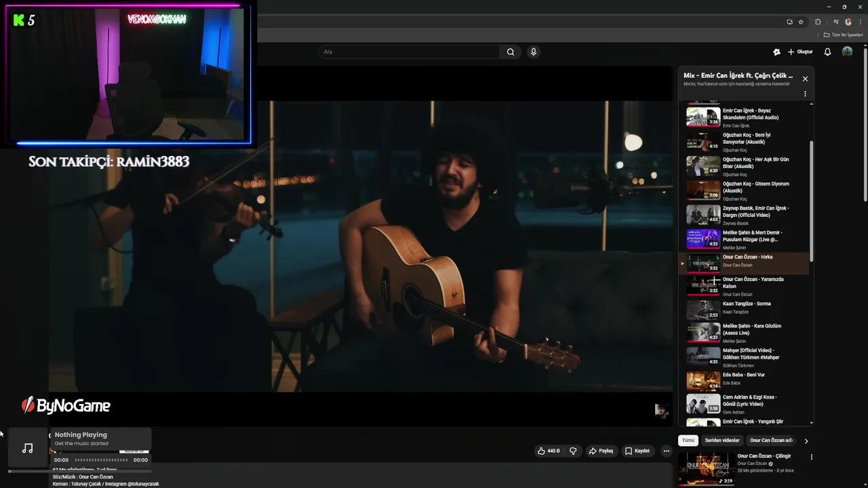Image resolution: width=868 pixels, height=488 pixels.
Task: Open YouTube notifications bell
Action: point(827,52)
